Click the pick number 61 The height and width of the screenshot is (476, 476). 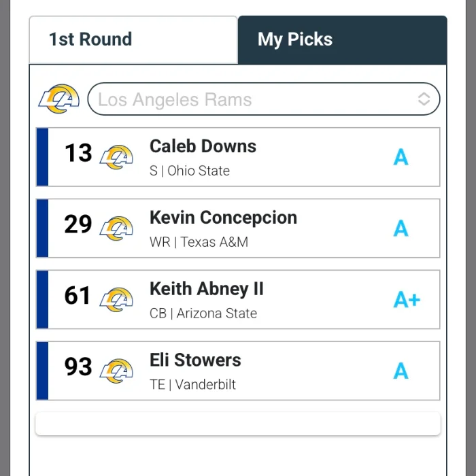point(78,296)
